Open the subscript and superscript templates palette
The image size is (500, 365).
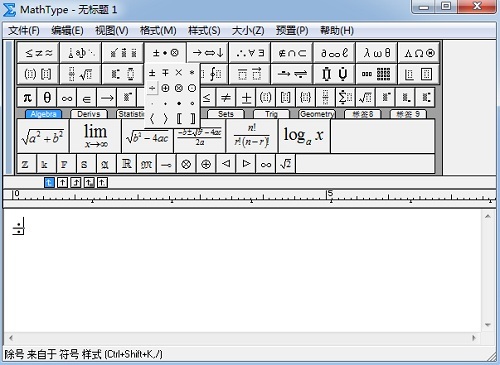(123, 74)
